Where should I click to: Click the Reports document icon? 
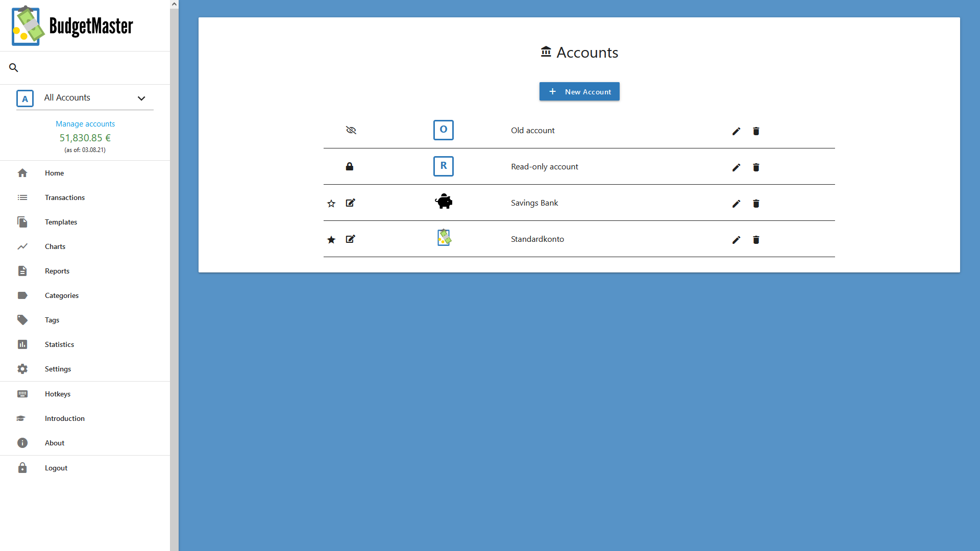[x=22, y=271]
